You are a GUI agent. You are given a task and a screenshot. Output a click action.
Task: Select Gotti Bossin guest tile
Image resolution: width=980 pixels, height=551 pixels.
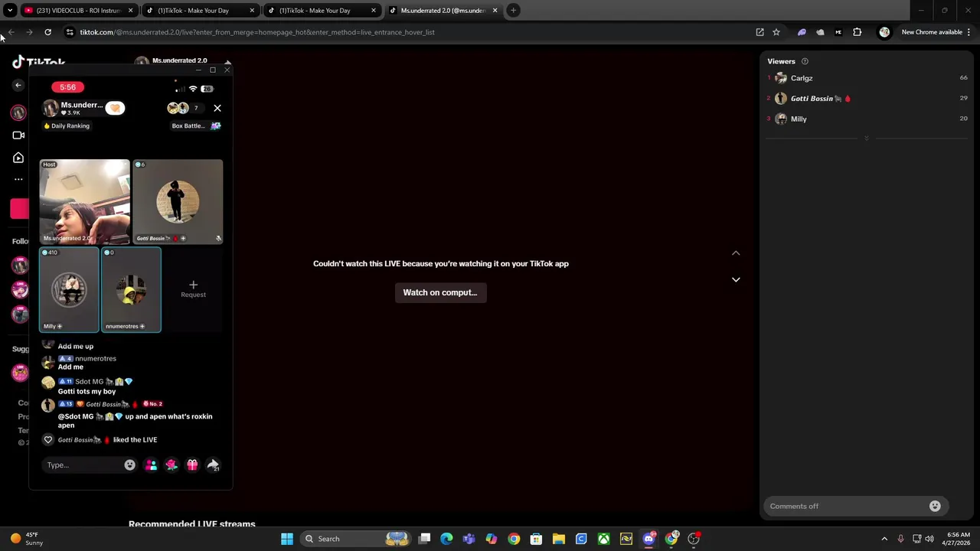pyautogui.click(x=178, y=201)
